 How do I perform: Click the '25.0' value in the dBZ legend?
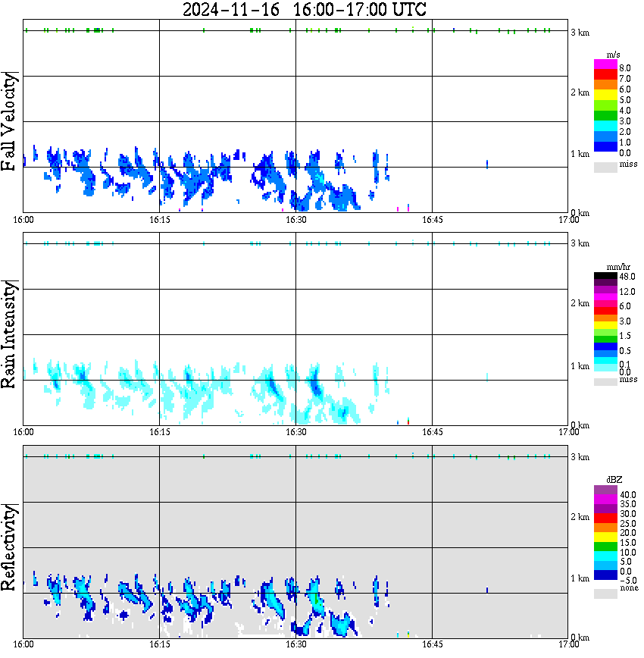(x=628, y=523)
